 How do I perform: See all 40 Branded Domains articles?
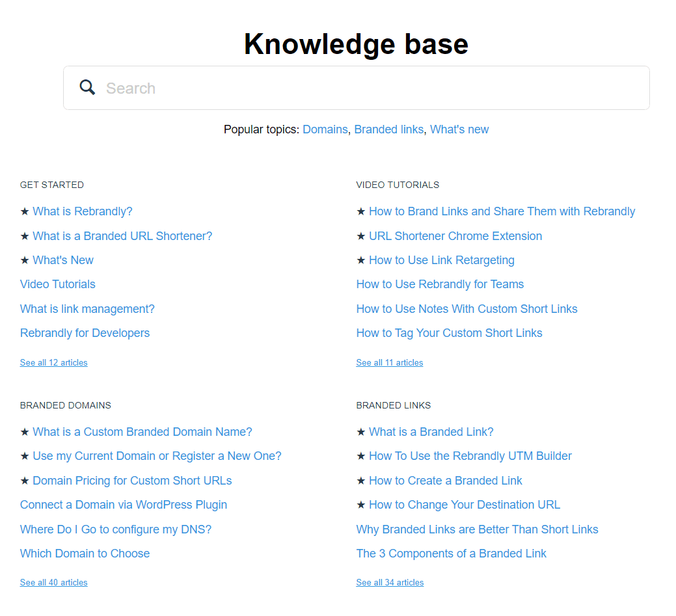point(53,582)
